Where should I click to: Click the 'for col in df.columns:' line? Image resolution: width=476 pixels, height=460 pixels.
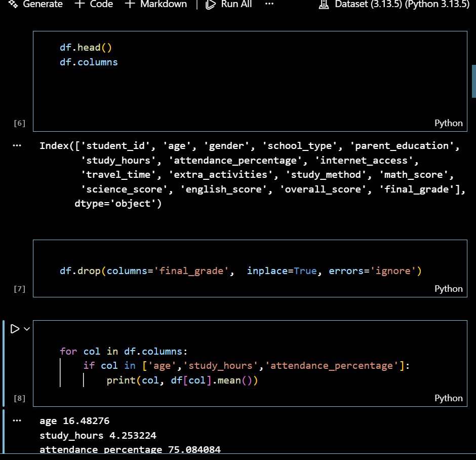(x=124, y=352)
